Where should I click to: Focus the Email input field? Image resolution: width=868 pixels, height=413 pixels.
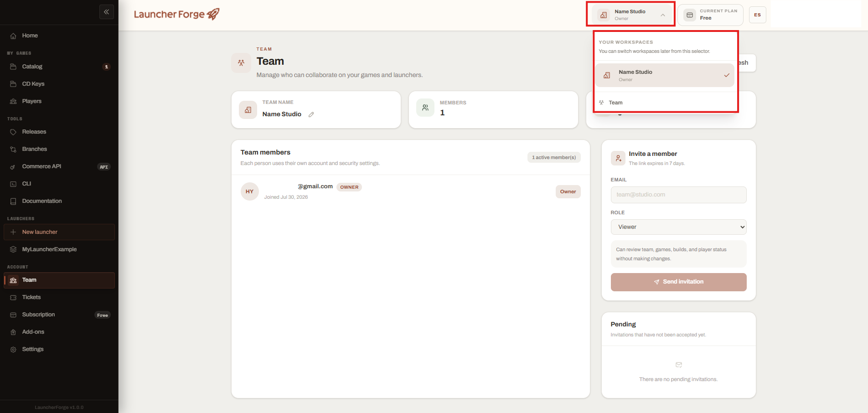pos(678,195)
